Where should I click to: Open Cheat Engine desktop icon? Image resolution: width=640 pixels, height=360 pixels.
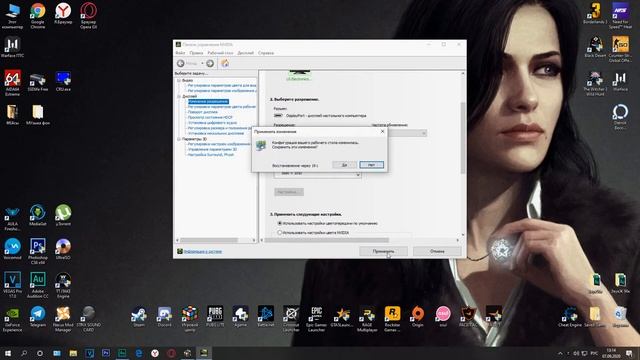click(570, 317)
